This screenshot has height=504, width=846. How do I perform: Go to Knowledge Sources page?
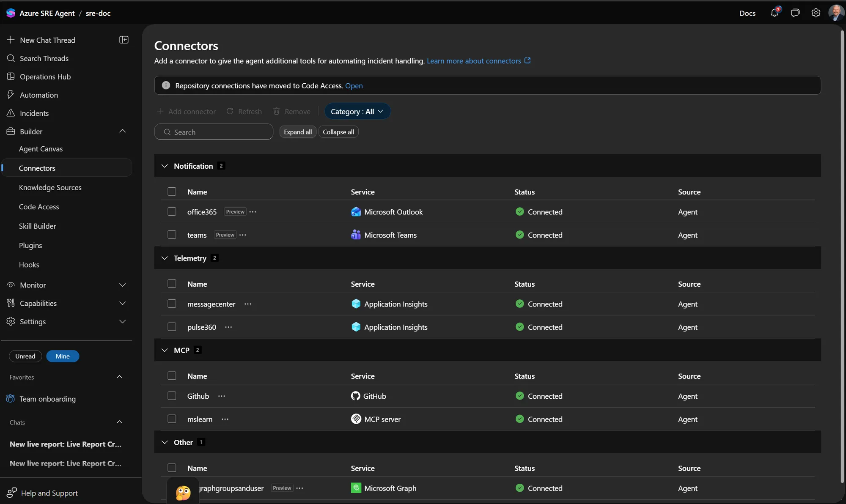point(50,187)
